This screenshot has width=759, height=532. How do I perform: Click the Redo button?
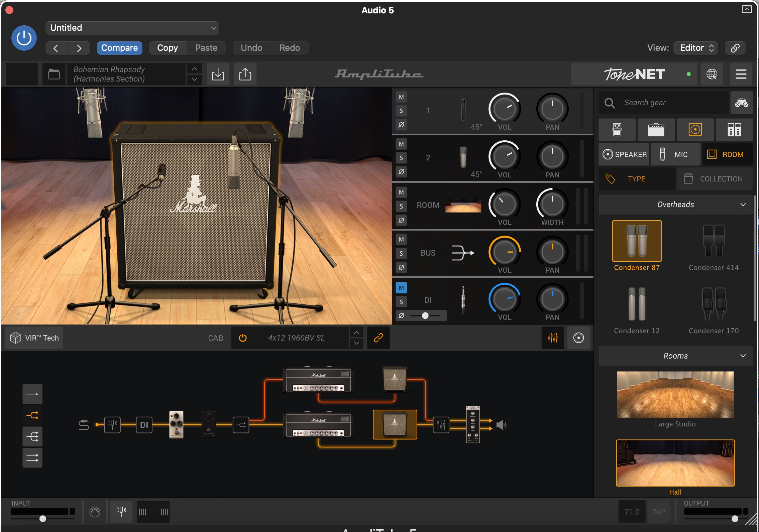[x=290, y=48]
